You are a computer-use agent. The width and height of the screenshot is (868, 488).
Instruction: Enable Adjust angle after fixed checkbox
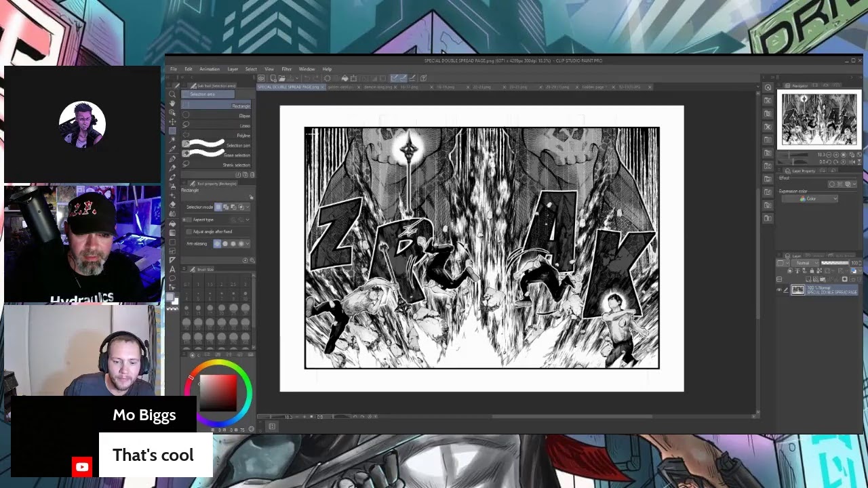[x=189, y=232]
